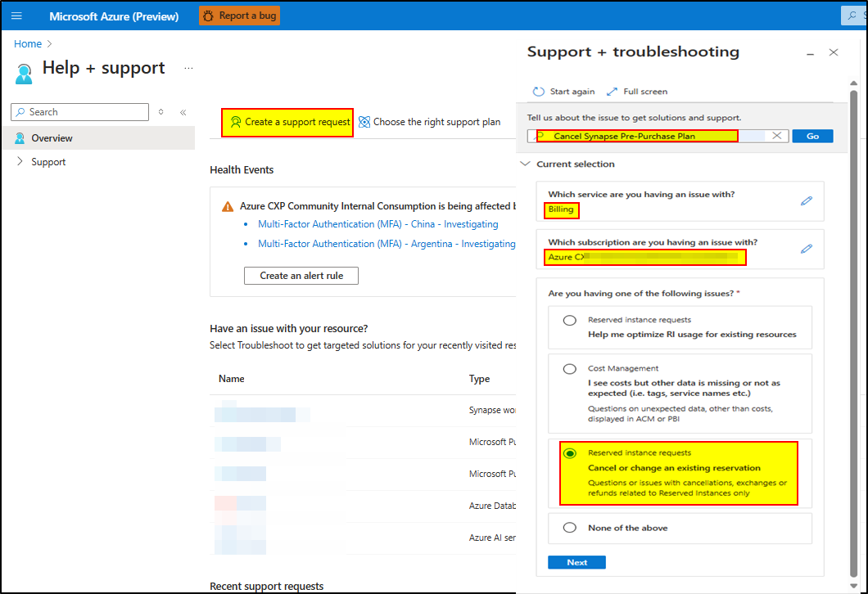
Task: Open MFA Argentina Investigating link
Action: [387, 244]
